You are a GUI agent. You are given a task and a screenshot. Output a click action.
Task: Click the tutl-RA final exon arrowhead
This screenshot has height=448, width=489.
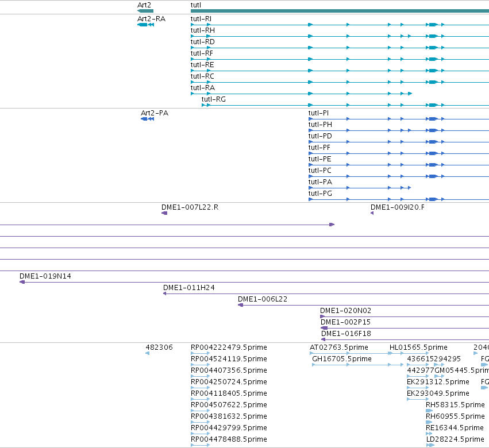[x=410, y=94]
